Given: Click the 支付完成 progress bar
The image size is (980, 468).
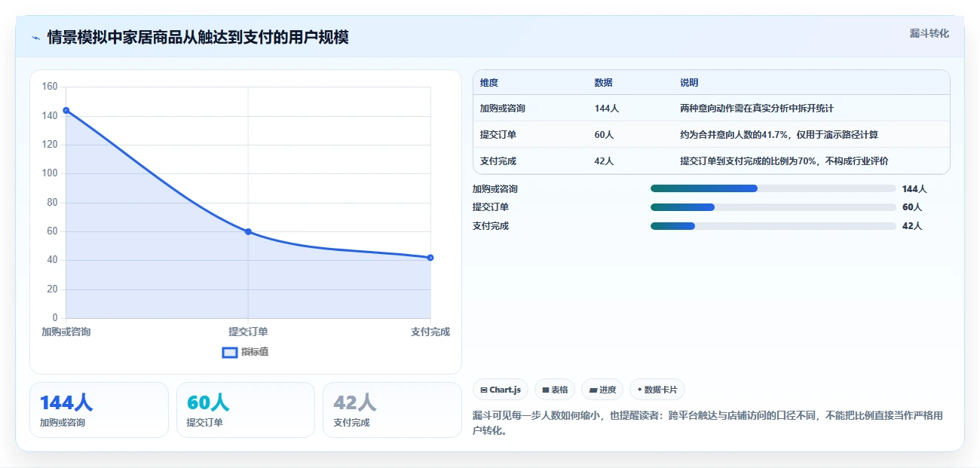Looking at the screenshot, I should [773, 225].
